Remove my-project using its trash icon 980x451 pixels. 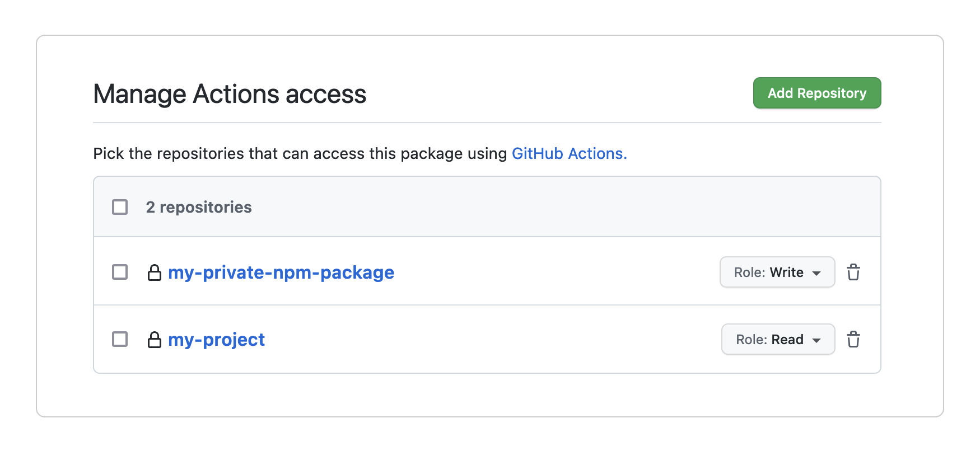pos(853,340)
